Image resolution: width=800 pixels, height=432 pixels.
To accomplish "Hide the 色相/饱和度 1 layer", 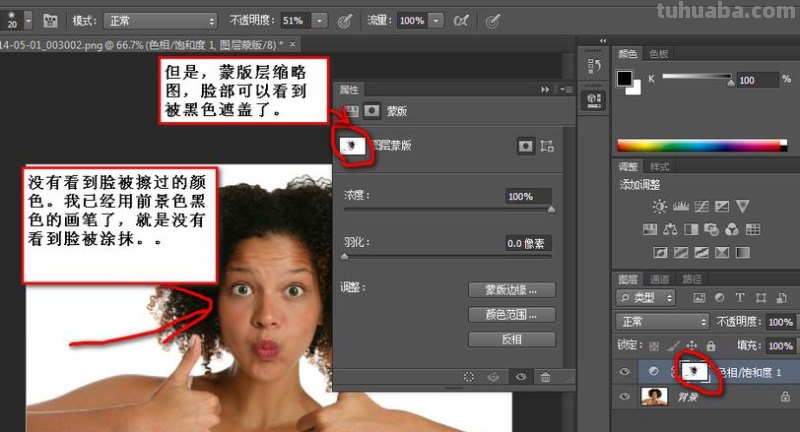I will [624, 371].
